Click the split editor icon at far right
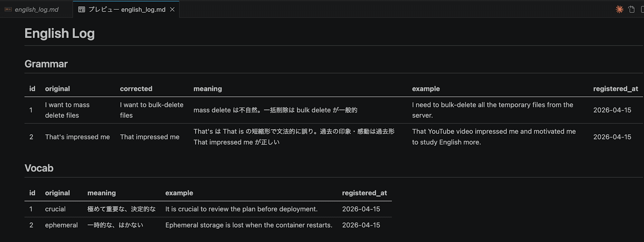 642,9
